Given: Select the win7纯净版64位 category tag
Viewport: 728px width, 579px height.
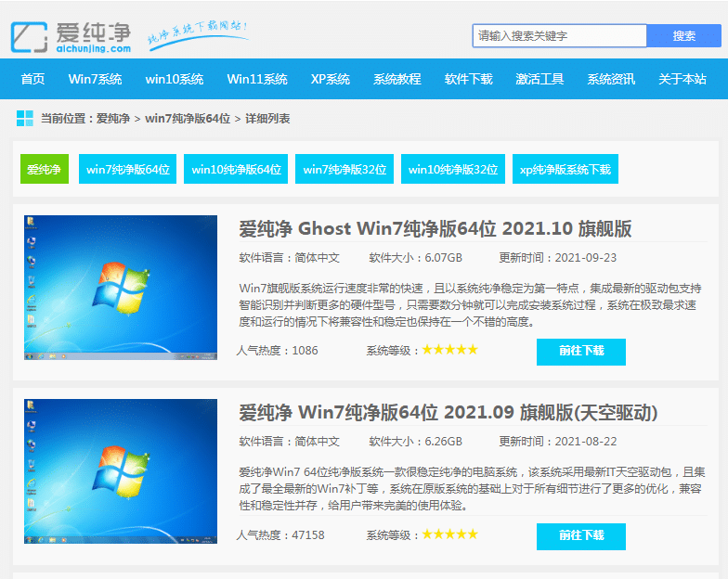Looking at the screenshot, I should coord(128,169).
